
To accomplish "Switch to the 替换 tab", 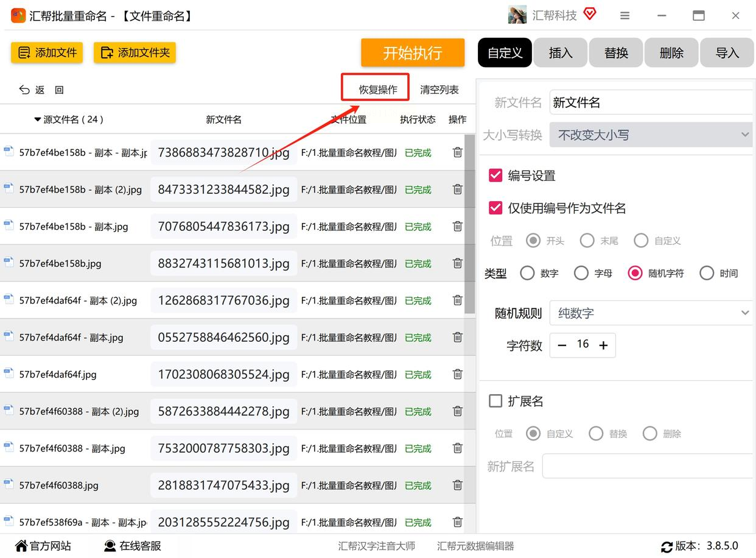I will pyautogui.click(x=616, y=53).
